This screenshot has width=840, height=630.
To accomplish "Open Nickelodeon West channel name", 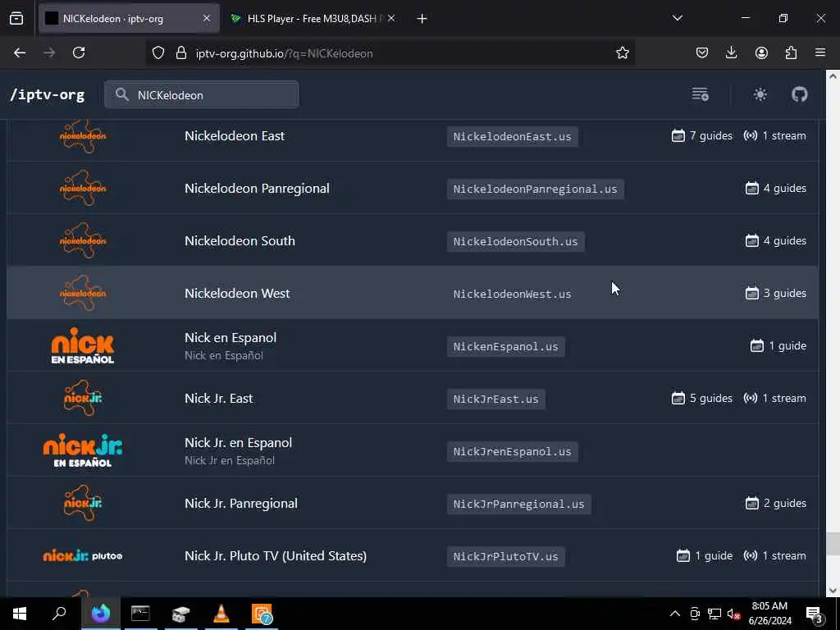I will [x=237, y=294].
